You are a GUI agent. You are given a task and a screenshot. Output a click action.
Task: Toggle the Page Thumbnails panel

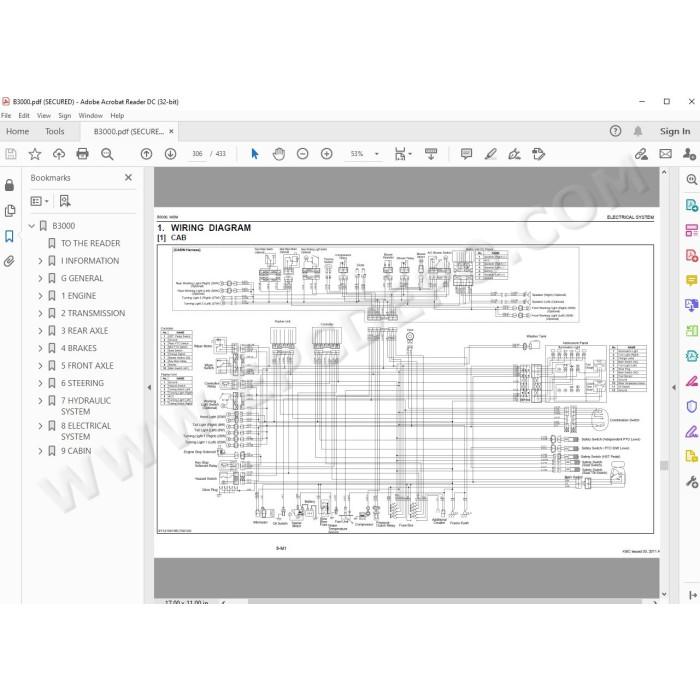click(x=9, y=211)
